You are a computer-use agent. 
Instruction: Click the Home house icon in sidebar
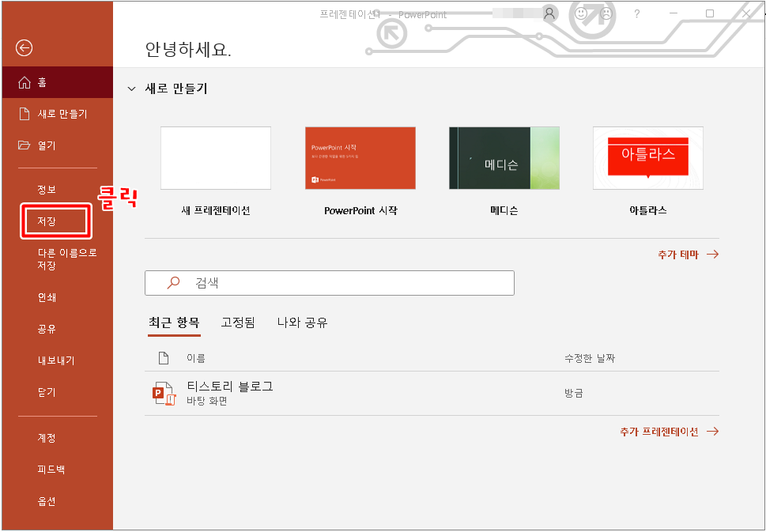pos(24,82)
